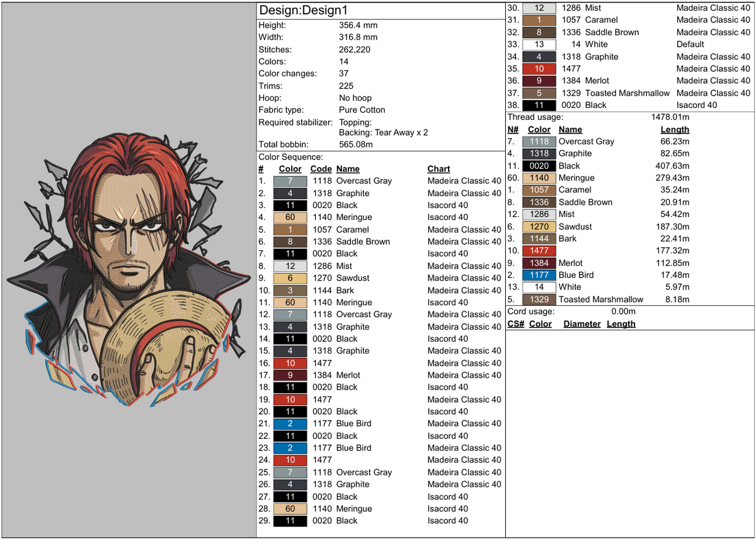756x539 pixels.
Task: Click Black length 407.63m
Action: [672, 166]
